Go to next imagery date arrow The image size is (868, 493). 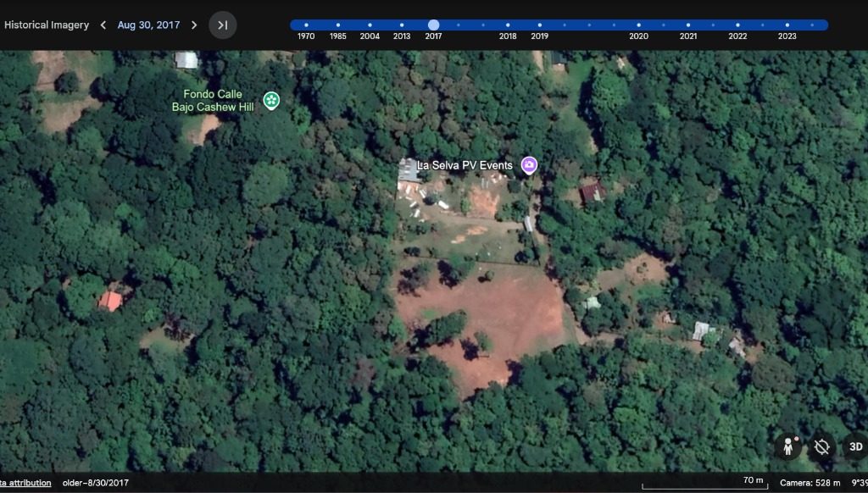pos(194,25)
